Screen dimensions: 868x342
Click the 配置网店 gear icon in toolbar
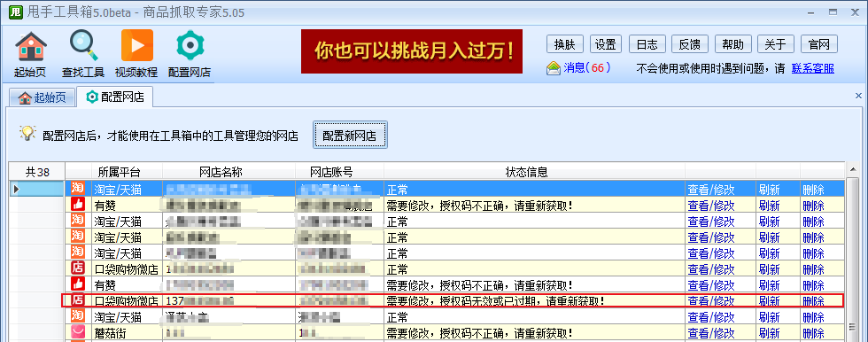[x=190, y=46]
